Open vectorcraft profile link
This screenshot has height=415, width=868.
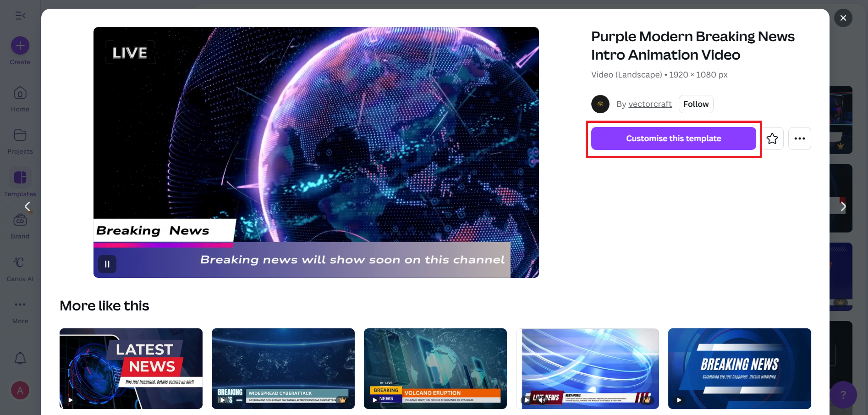[x=650, y=104]
